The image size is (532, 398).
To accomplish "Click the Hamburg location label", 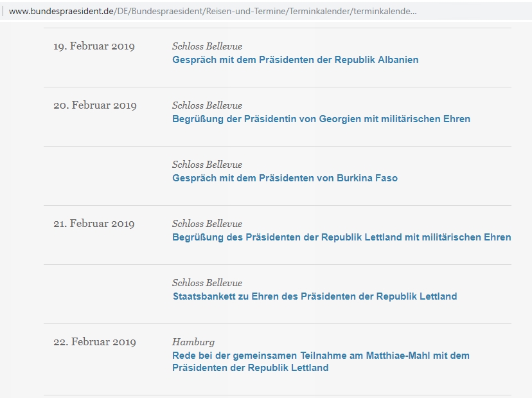I will (x=193, y=342).
